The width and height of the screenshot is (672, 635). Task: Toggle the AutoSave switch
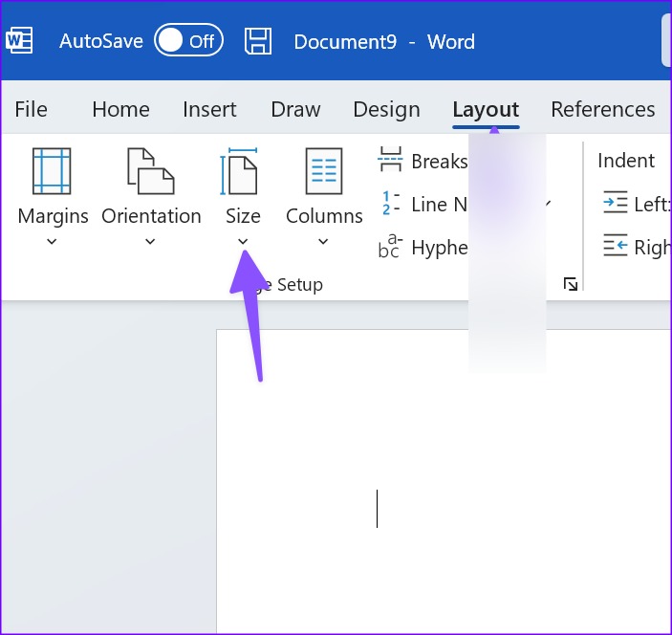188,41
